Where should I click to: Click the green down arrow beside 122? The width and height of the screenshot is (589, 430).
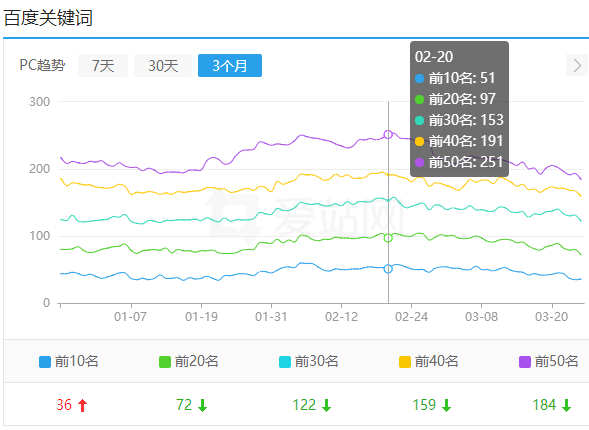(326, 406)
